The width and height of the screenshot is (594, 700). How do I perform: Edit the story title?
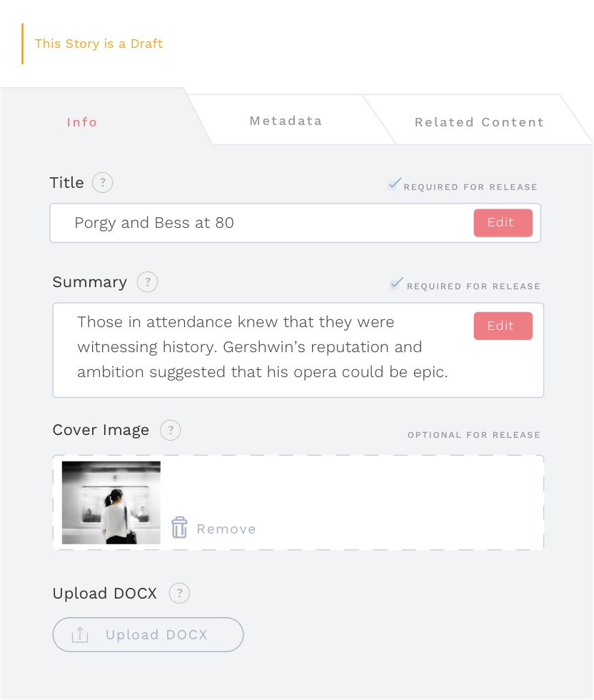tap(503, 223)
